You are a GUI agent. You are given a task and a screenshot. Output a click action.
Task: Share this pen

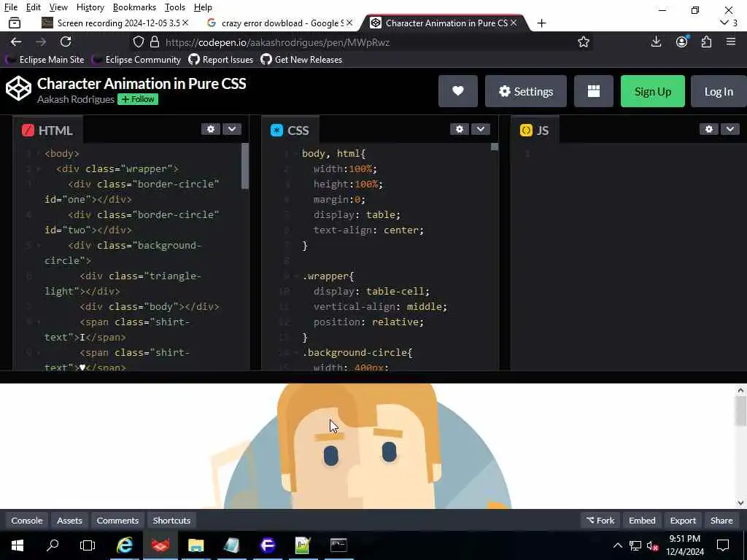click(x=721, y=521)
